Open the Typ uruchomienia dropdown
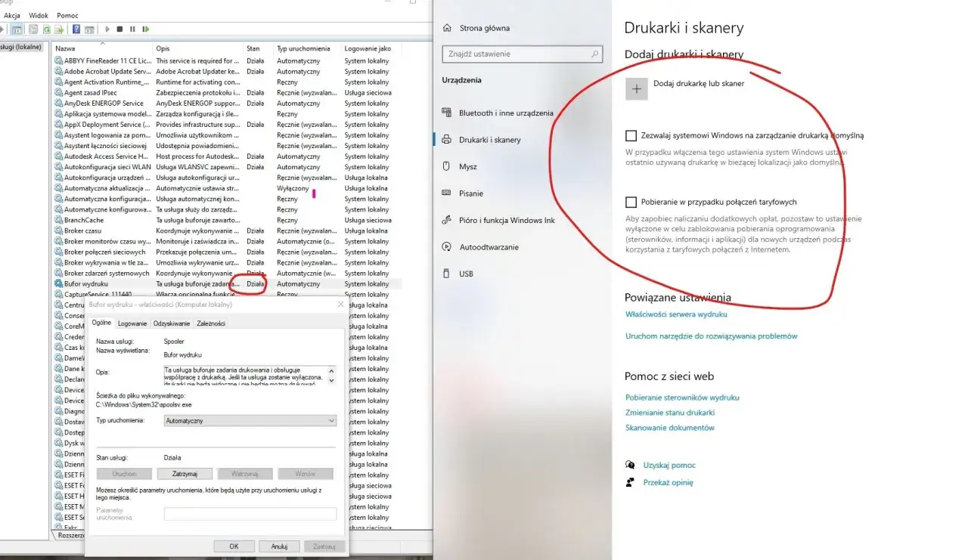The image size is (968, 560). [x=250, y=420]
